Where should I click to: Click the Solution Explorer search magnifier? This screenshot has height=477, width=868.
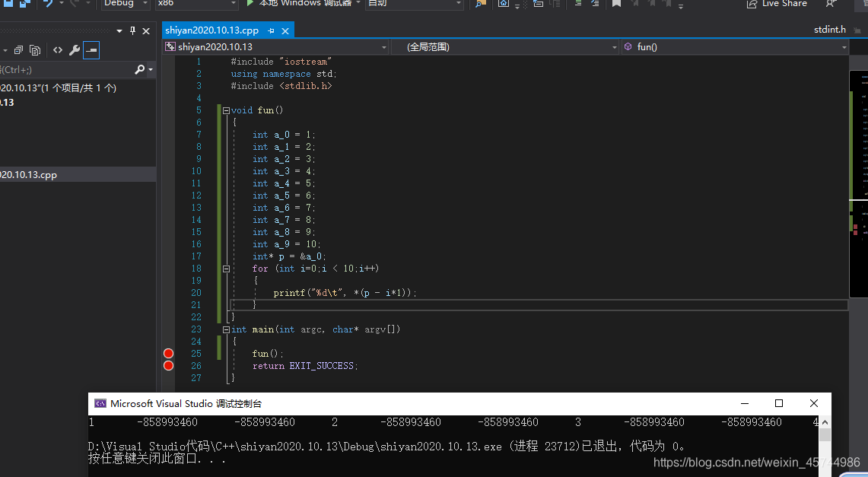click(139, 69)
